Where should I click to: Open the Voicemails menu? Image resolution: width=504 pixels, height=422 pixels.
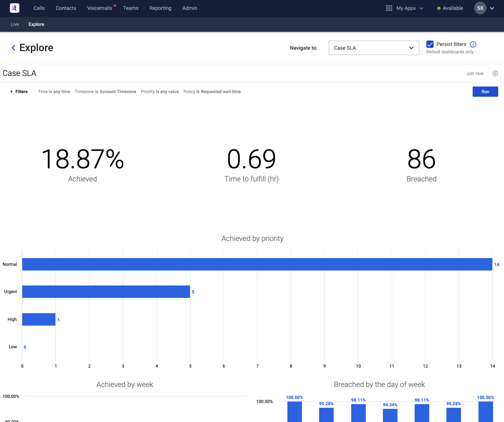pos(100,8)
